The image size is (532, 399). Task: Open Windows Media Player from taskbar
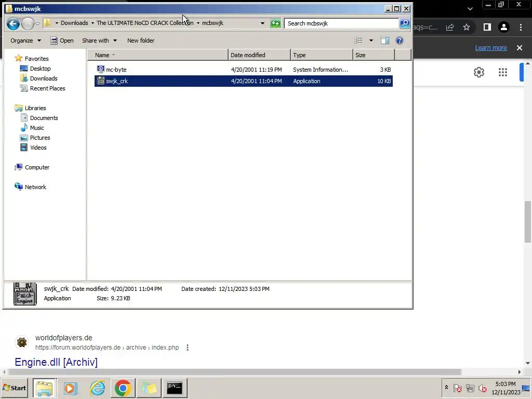[x=71, y=388]
